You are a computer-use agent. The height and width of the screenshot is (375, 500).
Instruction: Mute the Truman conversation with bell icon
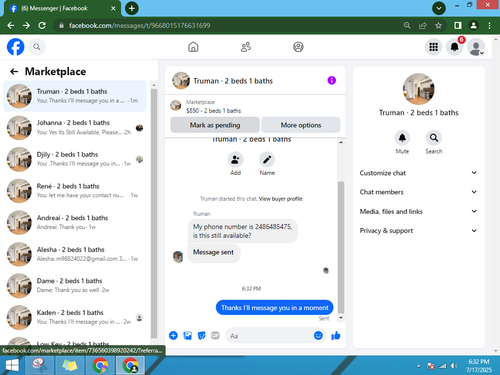click(402, 138)
